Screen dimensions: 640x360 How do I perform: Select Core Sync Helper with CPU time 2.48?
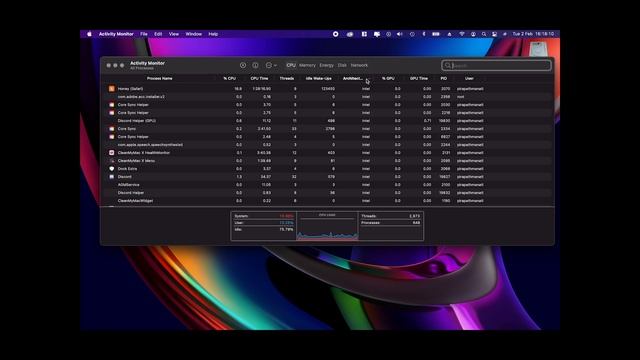click(x=327, y=137)
